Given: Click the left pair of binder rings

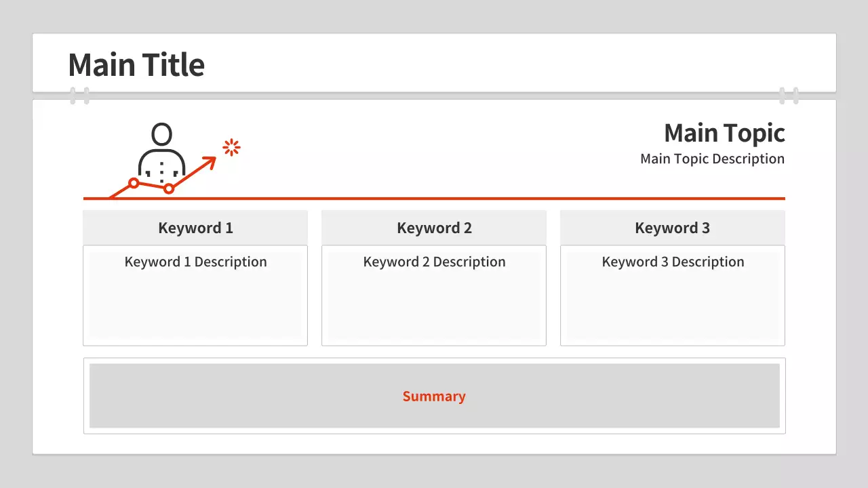Looking at the screenshot, I should 79,96.
